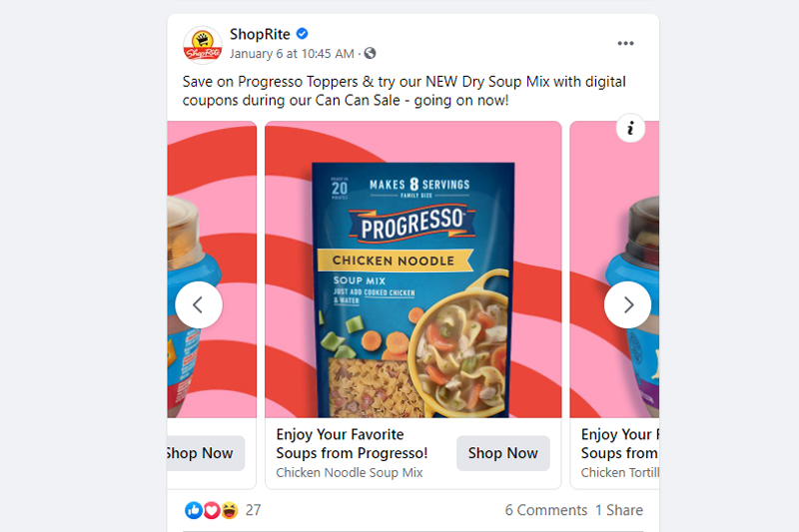Image resolution: width=799 pixels, height=532 pixels.
Task: Open the ShopRite profile picture
Action: [x=203, y=45]
